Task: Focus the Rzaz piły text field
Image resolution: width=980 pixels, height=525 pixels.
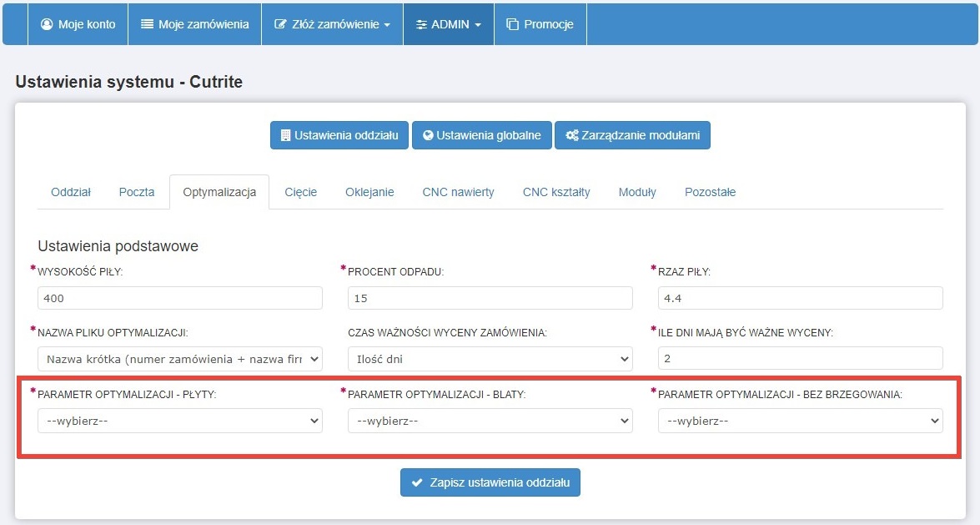Action: (800, 298)
